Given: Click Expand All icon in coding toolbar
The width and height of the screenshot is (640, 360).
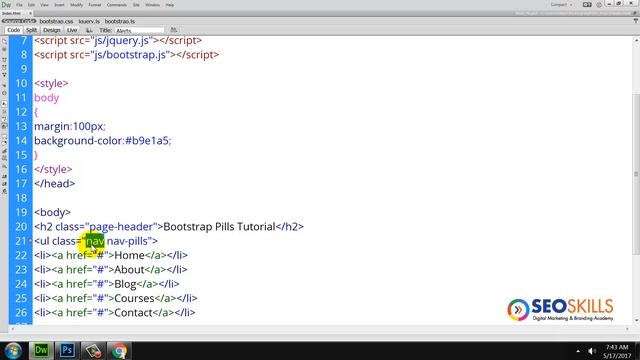Looking at the screenshot, I should click(x=4, y=75).
